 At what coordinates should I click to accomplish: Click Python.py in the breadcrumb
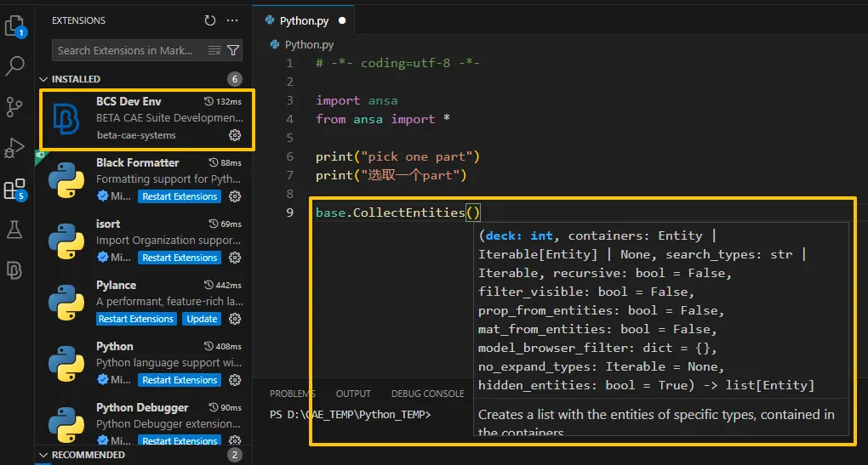(309, 45)
